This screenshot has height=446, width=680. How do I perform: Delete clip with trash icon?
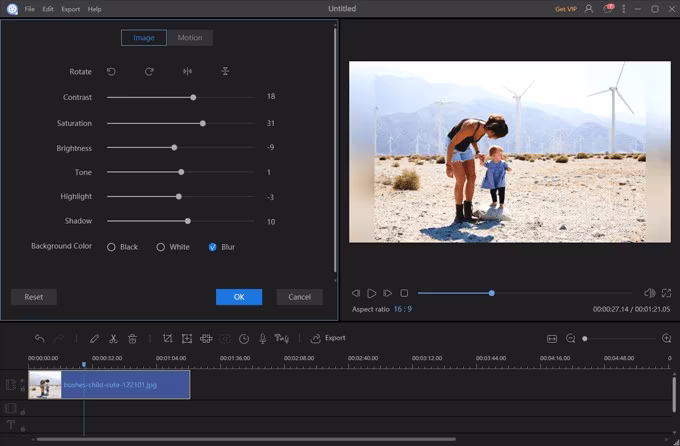point(132,339)
